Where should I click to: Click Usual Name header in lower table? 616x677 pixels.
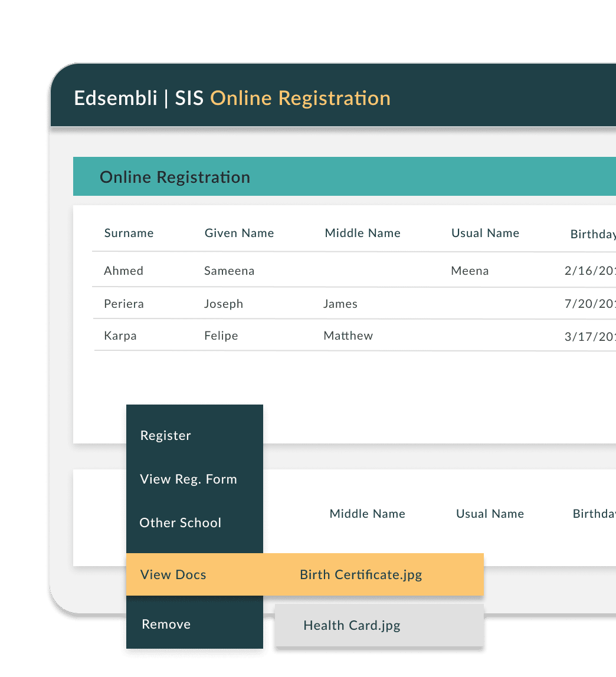490,514
